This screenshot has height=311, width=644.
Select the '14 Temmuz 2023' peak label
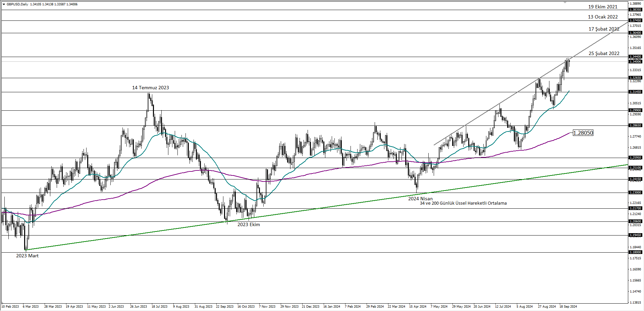(x=150, y=88)
